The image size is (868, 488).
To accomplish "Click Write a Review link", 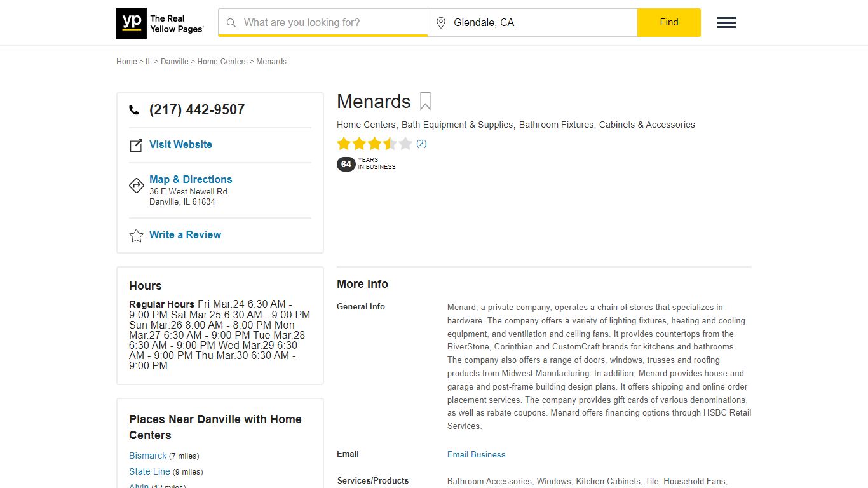I will [186, 235].
